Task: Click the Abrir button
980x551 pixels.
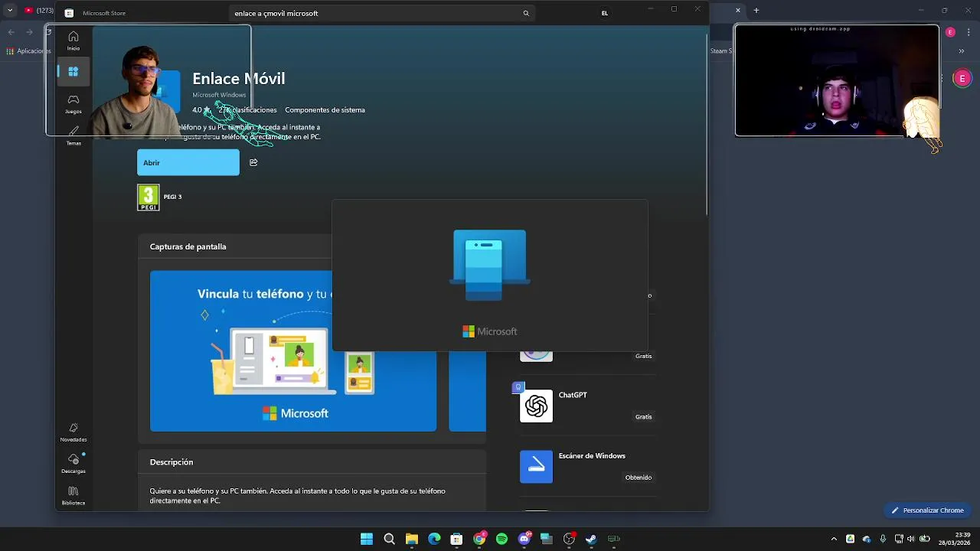Action: point(188,162)
